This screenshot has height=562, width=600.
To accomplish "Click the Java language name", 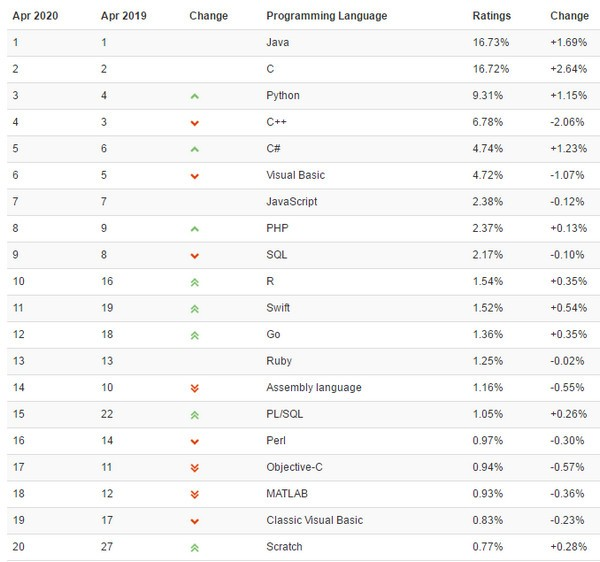I will (277, 42).
